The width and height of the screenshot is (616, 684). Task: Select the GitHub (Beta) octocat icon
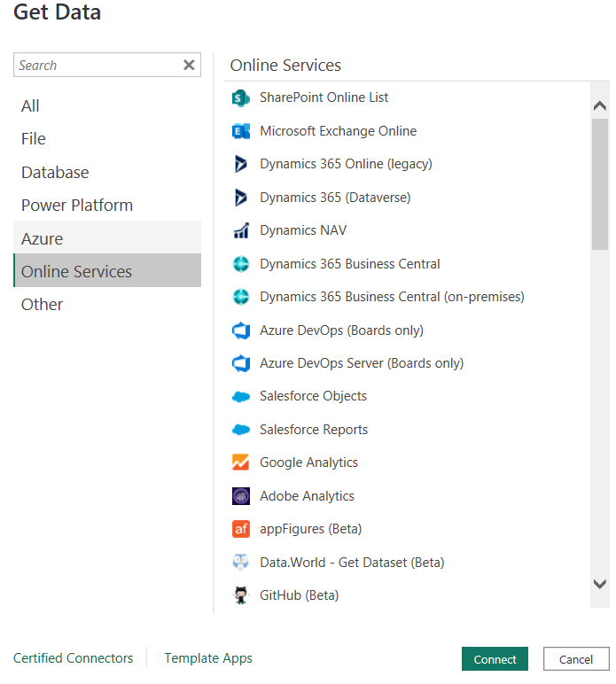pyautogui.click(x=240, y=595)
